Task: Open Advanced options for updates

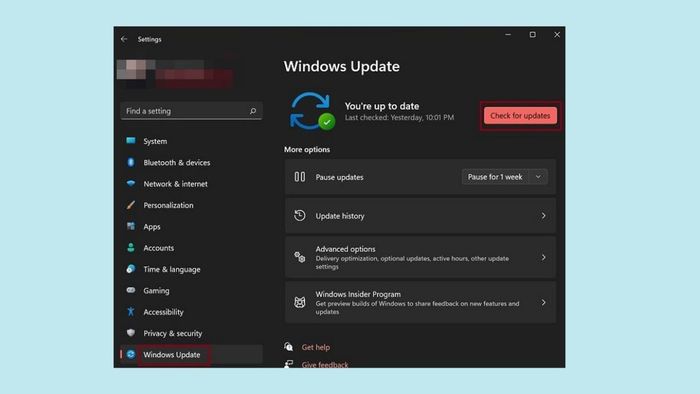Action: click(420, 257)
